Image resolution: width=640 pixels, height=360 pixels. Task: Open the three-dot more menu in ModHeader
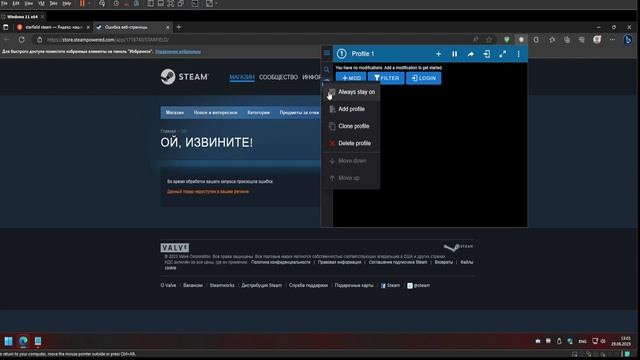pos(518,54)
